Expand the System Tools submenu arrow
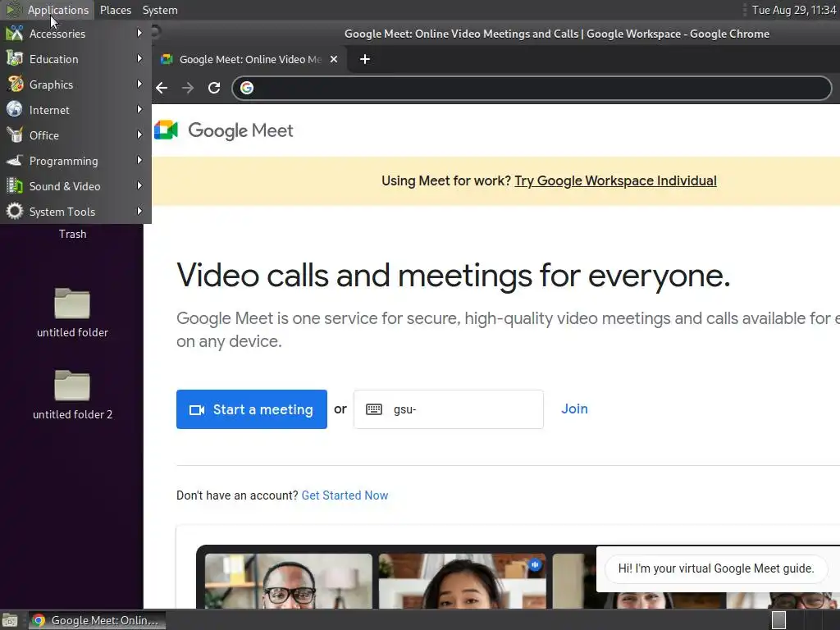 139,211
